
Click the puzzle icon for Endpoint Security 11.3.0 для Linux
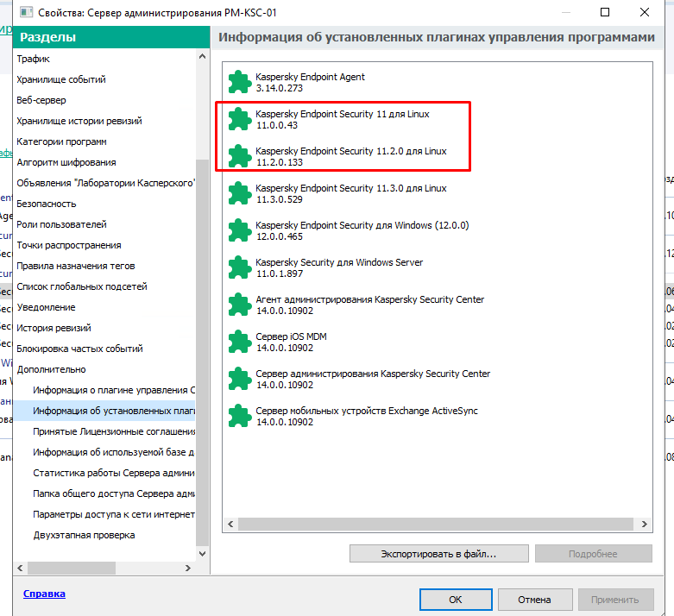coord(239,193)
